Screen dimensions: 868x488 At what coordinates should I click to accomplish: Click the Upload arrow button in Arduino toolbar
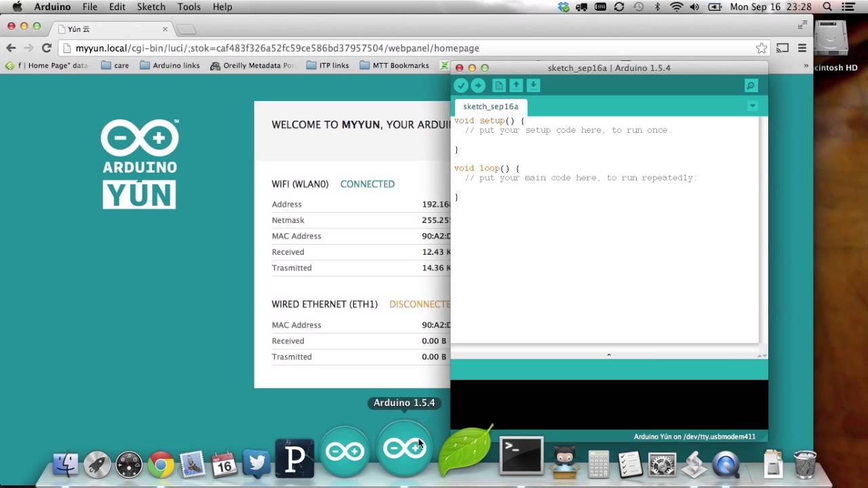coord(478,85)
